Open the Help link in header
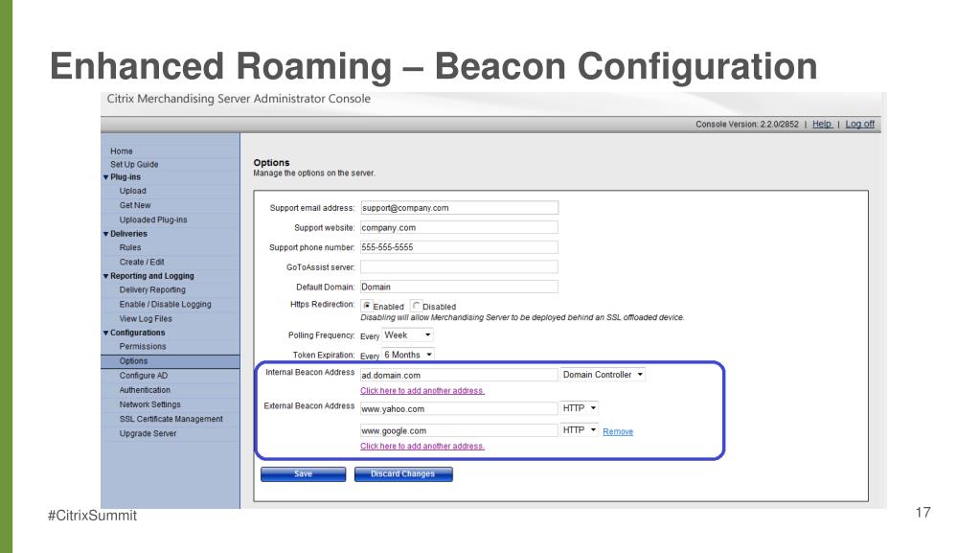 [x=822, y=124]
